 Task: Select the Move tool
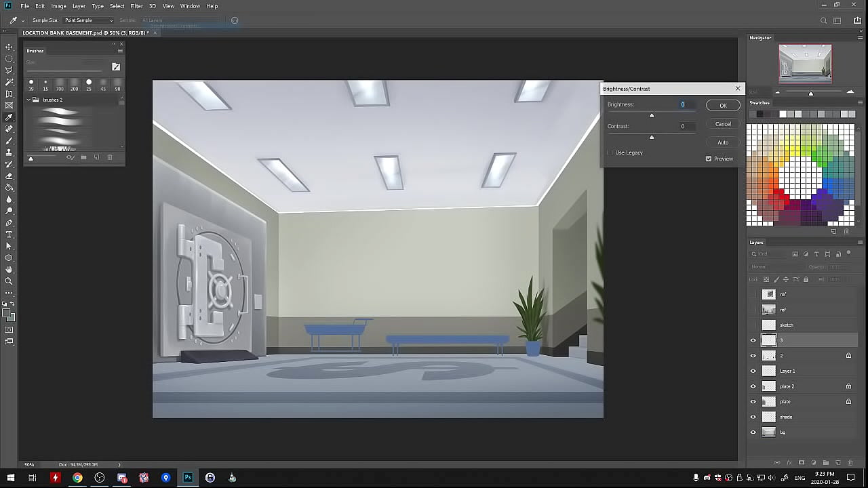9,47
